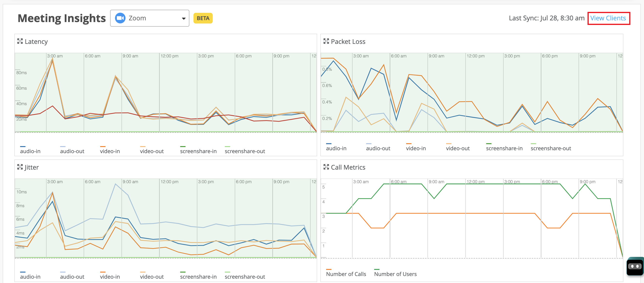
Task: Hide Number of Calls series in Call Metrics
Action: 346,274
